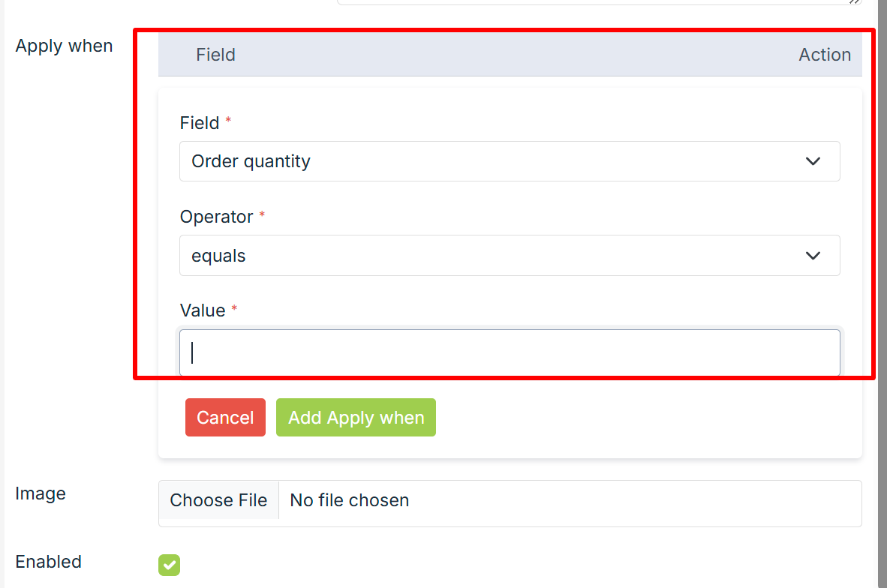The image size is (887, 588).
Task: Click the Operator dropdown chevron arrow
Action: click(x=813, y=256)
